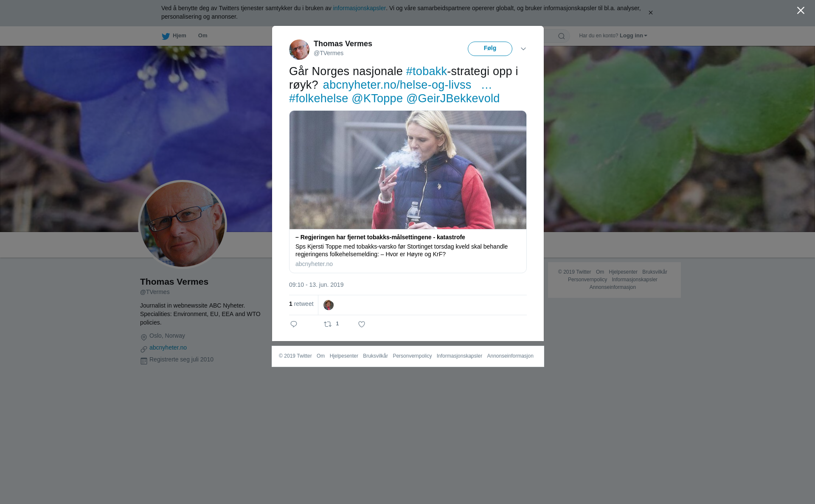Close the tweet overlay with X
The height and width of the screenshot is (504, 815).
click(801, 11)
